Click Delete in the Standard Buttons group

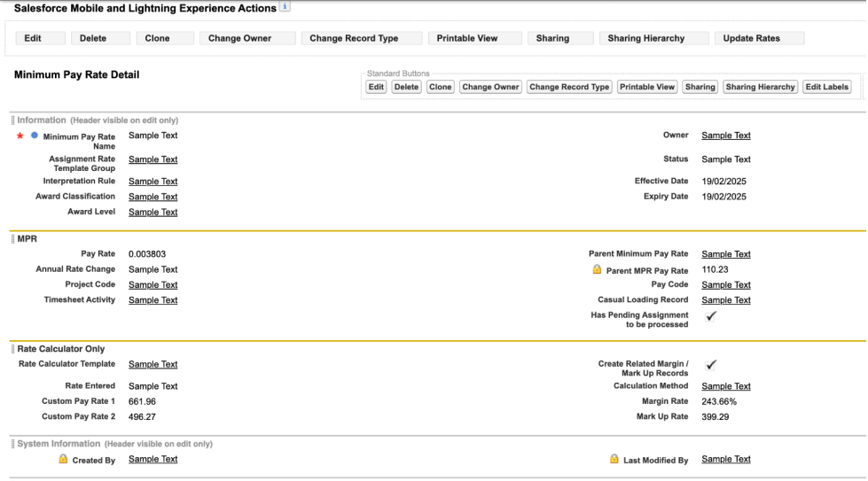coord(406,87)
